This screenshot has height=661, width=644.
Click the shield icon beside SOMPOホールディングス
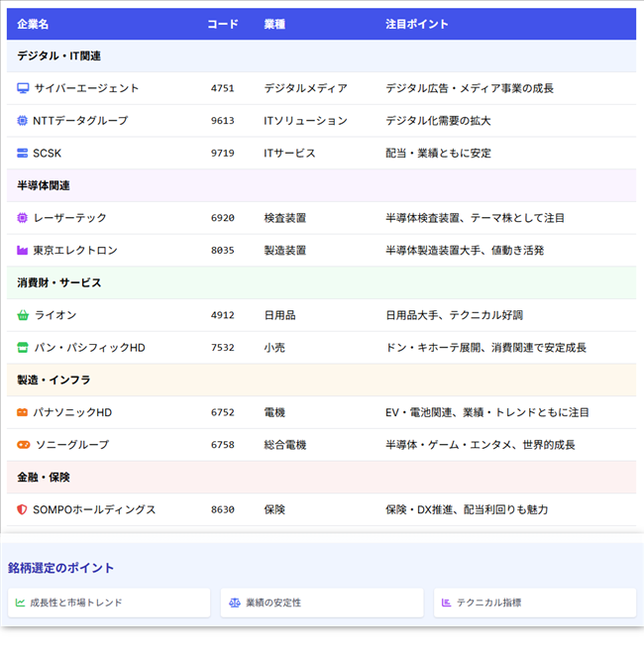click(22, 509)
